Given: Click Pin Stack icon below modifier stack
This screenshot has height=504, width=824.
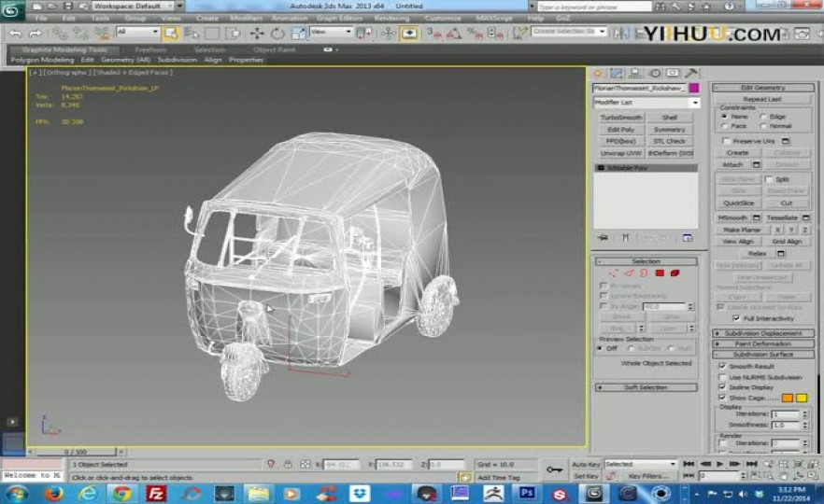Looking at the screenshot, I should pos(603,238).
